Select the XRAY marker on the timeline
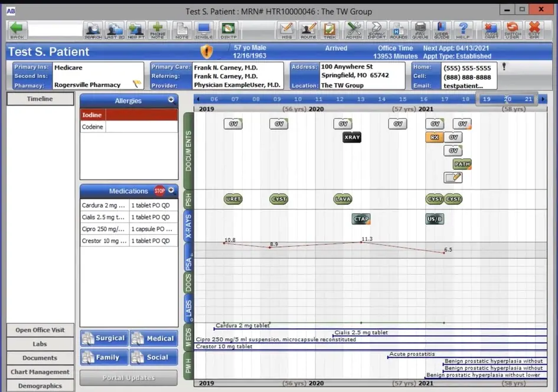Viewport: 558px width, 392px height. [352, 137]
